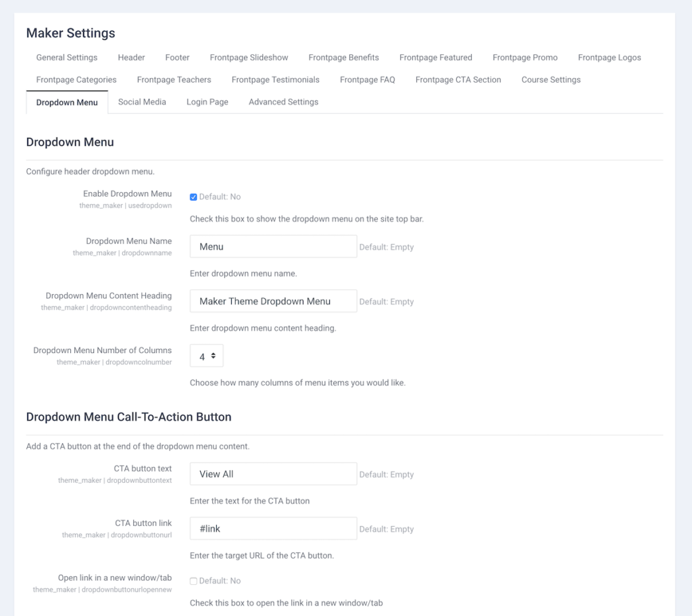Open the Login Page tab
This screenshot has width=692, height=616.
tap(207, 101)
